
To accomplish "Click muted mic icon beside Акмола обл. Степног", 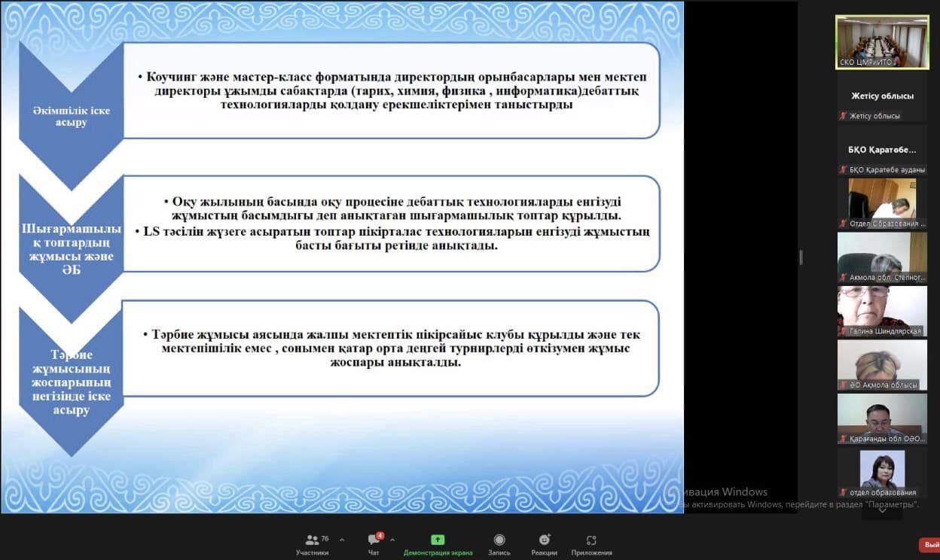I will click(x=844, y=278).
